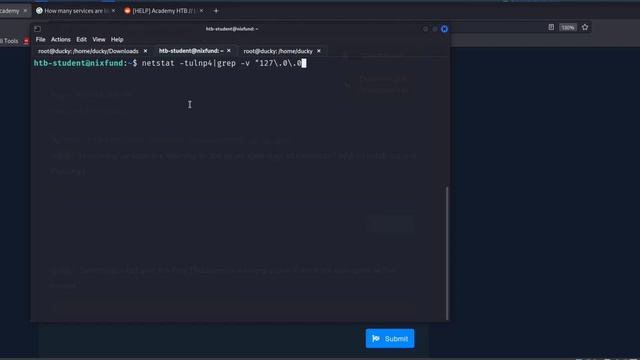Switch to root@ducky /home/ducky terminal tab
The width and height of the screenshot is (640, 360).
[x=278, y=51]
